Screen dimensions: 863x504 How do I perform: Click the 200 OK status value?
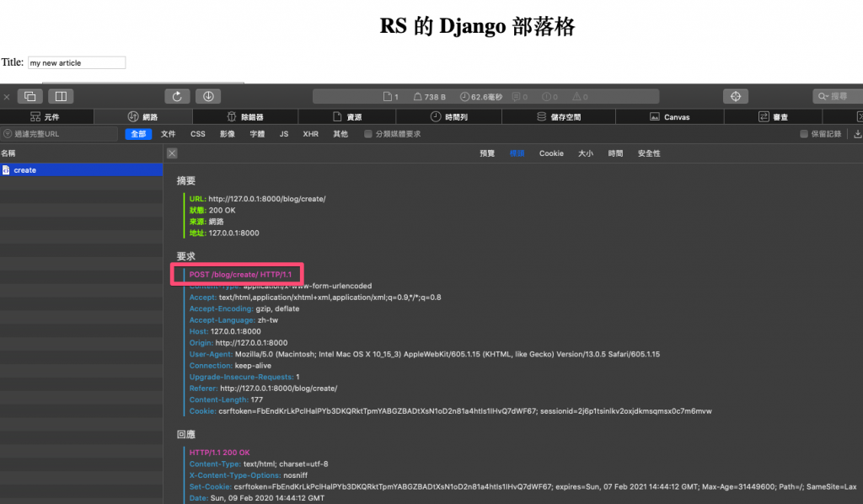tap(222, 210)
